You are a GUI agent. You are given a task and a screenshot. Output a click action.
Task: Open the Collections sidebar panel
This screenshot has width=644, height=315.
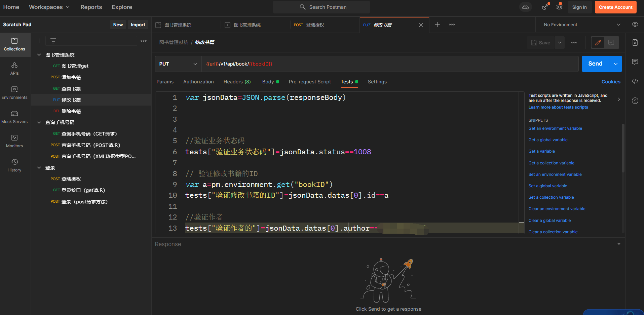tap(14, 45)
